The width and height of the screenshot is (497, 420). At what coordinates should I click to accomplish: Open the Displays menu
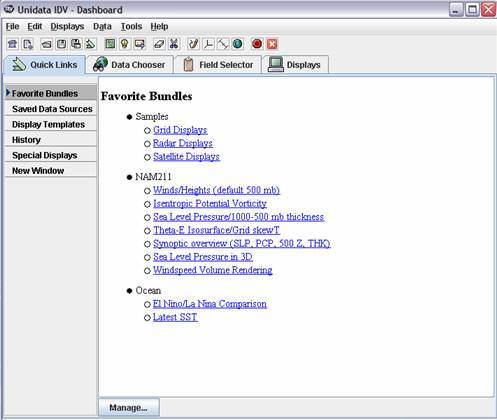click(67, 26)
